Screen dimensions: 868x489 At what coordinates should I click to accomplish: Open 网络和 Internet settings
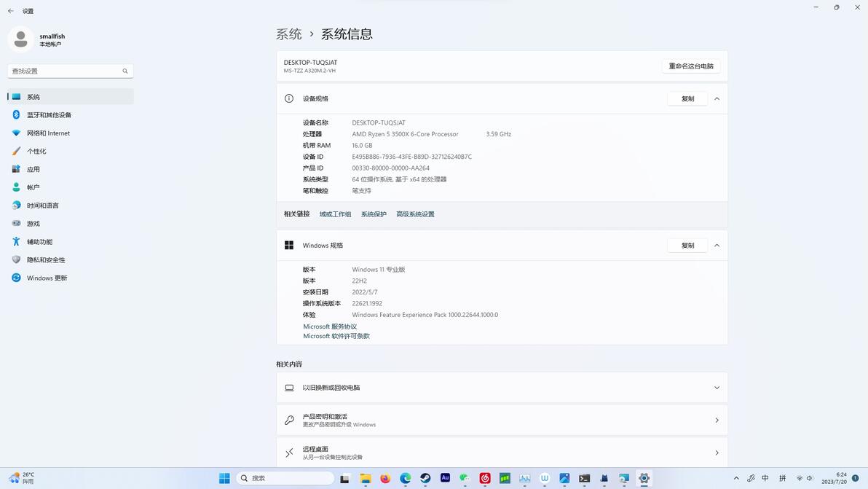point(71,133)
